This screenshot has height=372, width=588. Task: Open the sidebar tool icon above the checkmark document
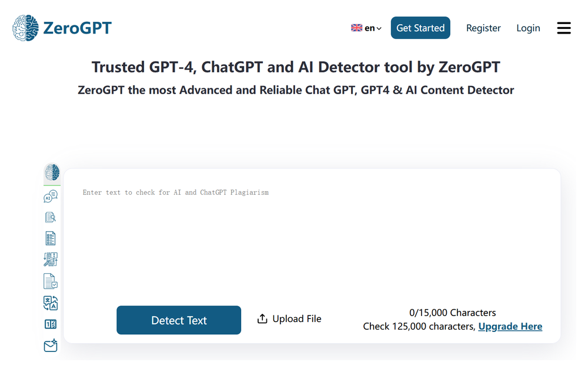coord(51,260)
